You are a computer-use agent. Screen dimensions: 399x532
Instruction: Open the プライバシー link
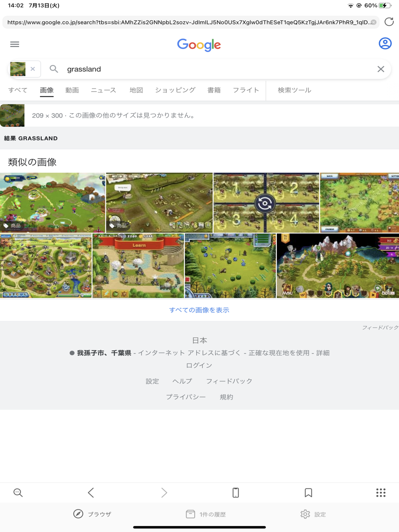pos(186,397)
